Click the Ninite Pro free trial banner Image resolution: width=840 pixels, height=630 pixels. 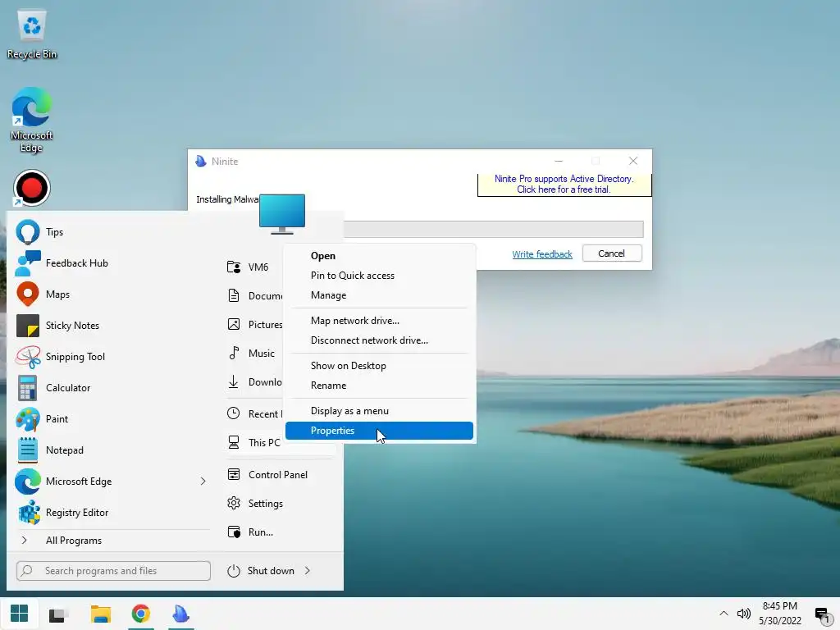[x=564, y=185]
